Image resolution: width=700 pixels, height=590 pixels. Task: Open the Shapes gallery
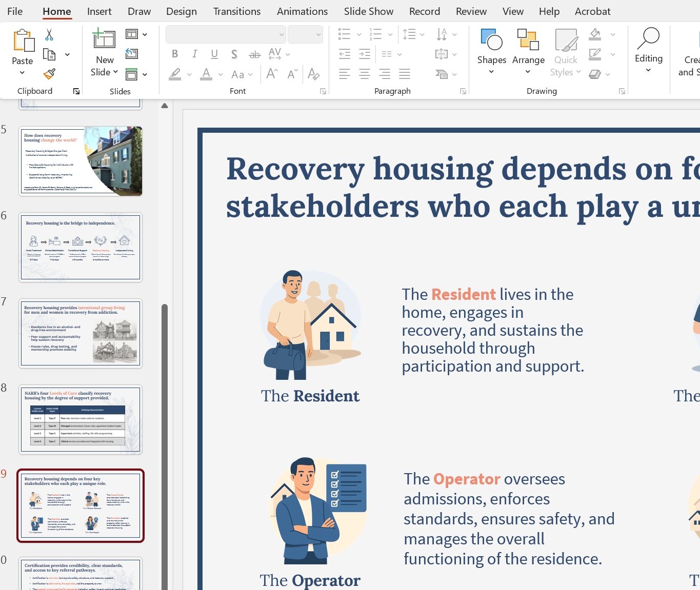click(x=491, y=52)
